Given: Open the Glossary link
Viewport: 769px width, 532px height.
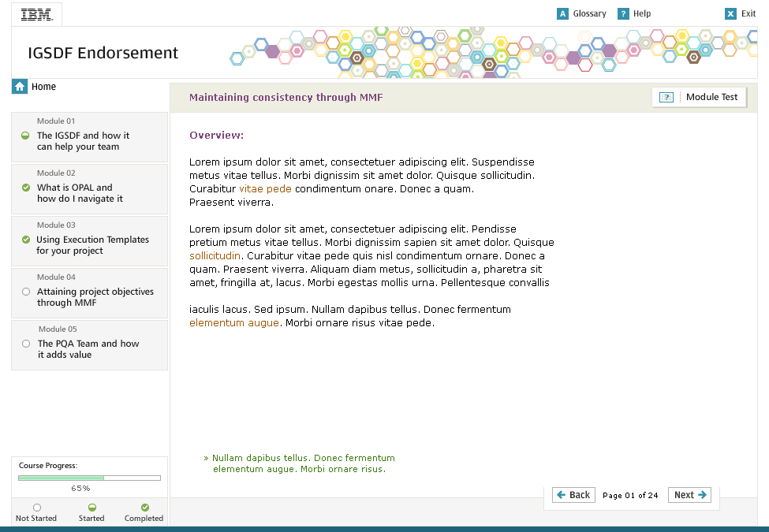Looking at the screenshot, I should [x=589, y=13].
